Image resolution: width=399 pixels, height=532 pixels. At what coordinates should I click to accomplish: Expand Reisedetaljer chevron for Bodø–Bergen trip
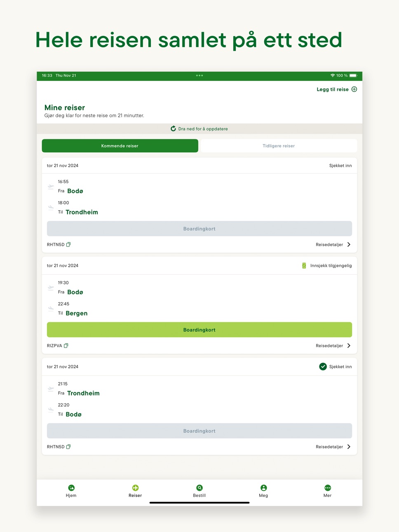349,346
